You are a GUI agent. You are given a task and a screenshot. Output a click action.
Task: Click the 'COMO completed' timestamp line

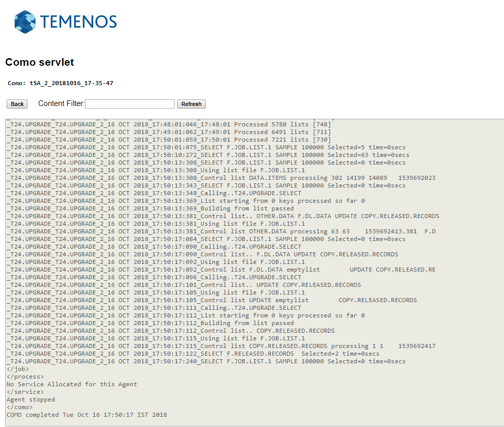(x=87, y=415)
